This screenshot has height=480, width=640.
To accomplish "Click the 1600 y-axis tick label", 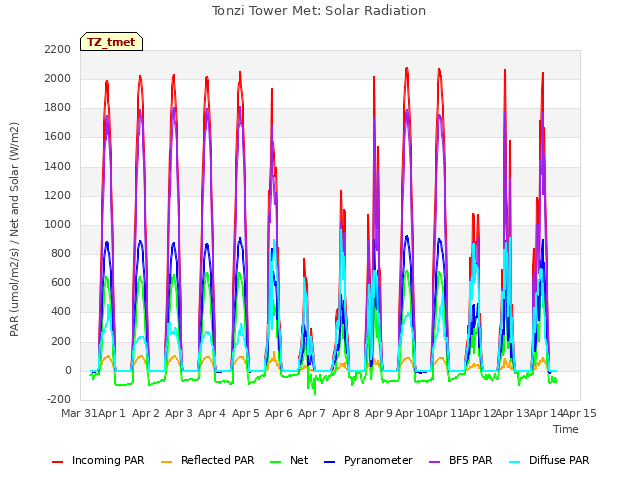I will [58, 137].
